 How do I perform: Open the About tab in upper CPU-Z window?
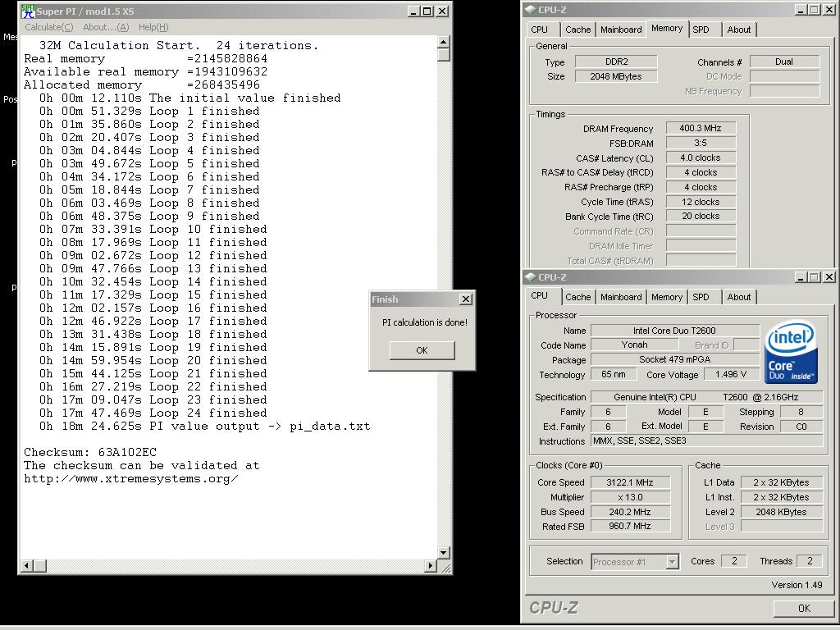coord(739,30)
